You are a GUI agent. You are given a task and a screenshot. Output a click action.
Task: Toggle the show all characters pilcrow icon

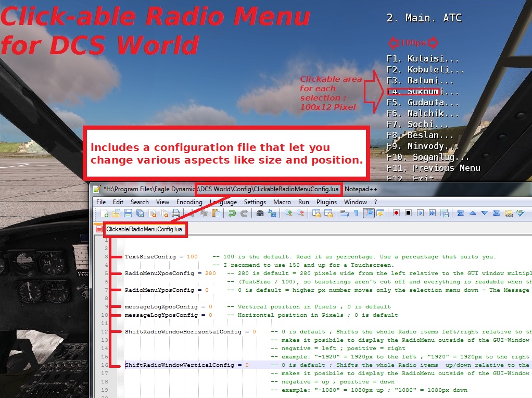click(356, 213)
